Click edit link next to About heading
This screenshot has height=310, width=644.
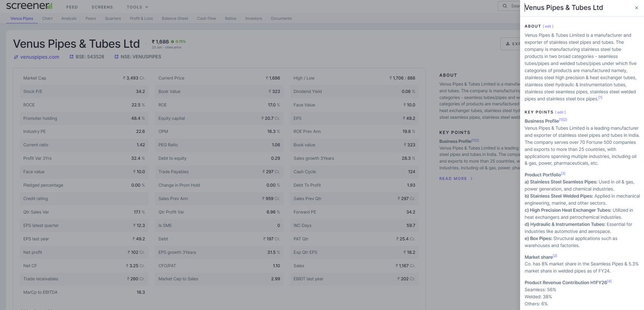click(x=548, y=26)
